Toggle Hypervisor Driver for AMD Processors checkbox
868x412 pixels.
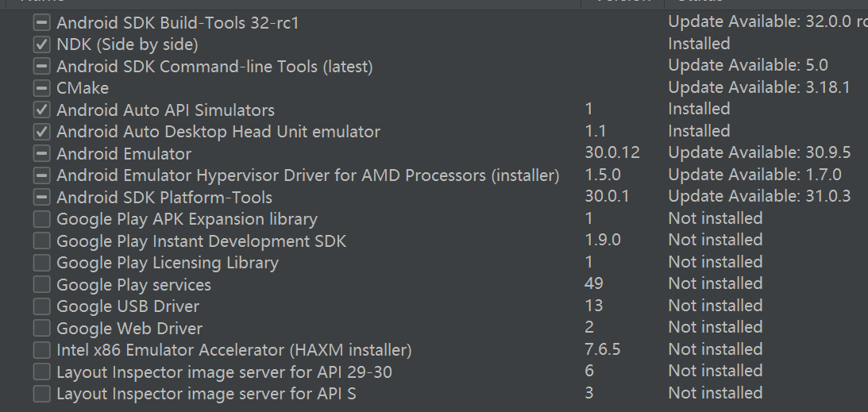point(41,175)
